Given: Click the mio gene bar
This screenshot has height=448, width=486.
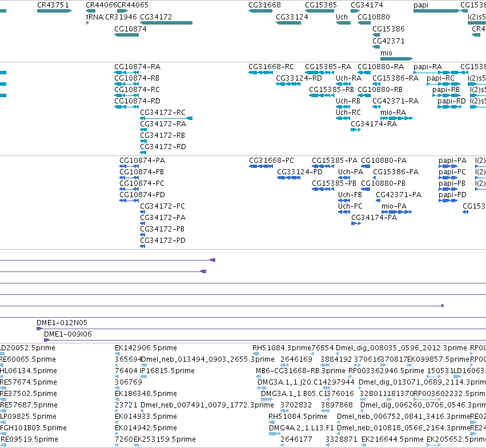Looking at the screenshot, I should click(x=397, y=59).
